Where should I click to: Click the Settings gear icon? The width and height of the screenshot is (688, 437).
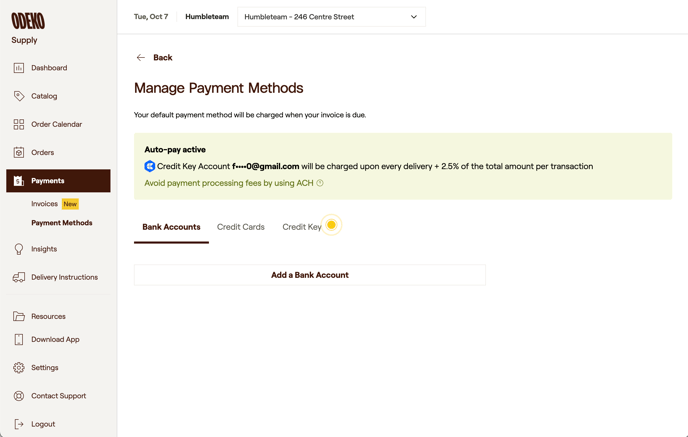coord(19,368)
